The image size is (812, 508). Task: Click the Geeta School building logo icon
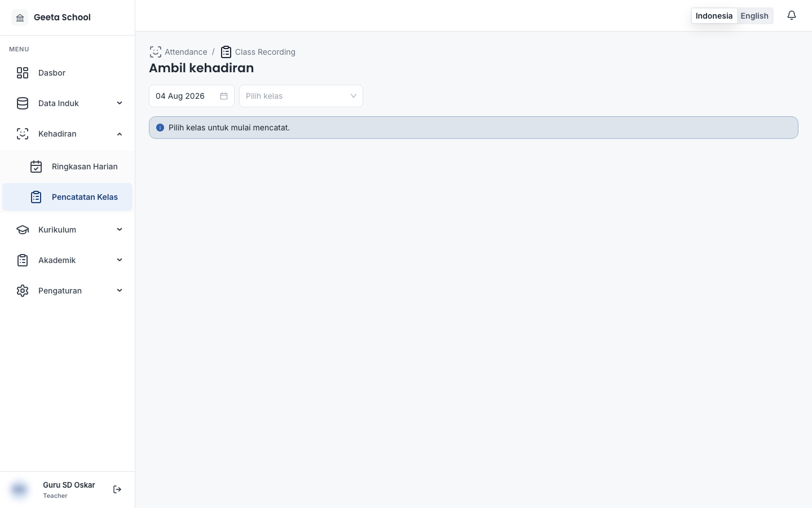click(x=20, y=17)
